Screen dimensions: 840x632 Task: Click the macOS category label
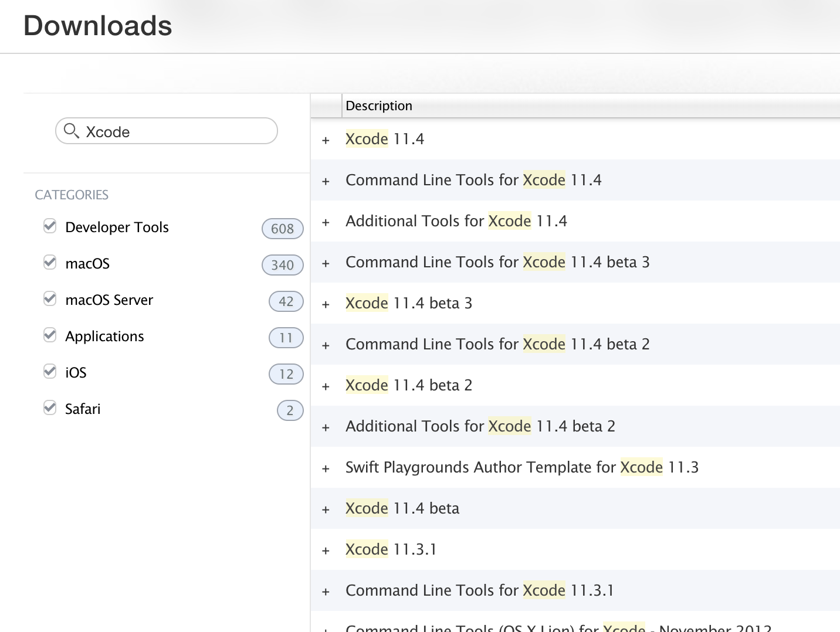click(x=87, y=264)
